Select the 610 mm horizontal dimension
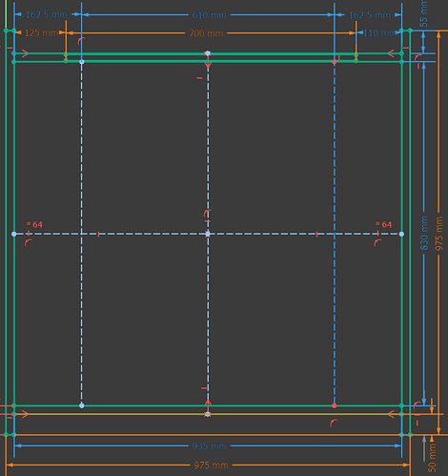The height and width of the screenshot is (476, 448). tap(209, 15)
